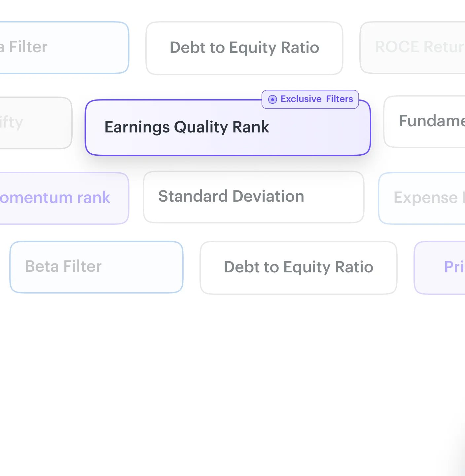
Task: Click the star icon in Exclusive Filters badge
Action: click(x=272, y=99)
